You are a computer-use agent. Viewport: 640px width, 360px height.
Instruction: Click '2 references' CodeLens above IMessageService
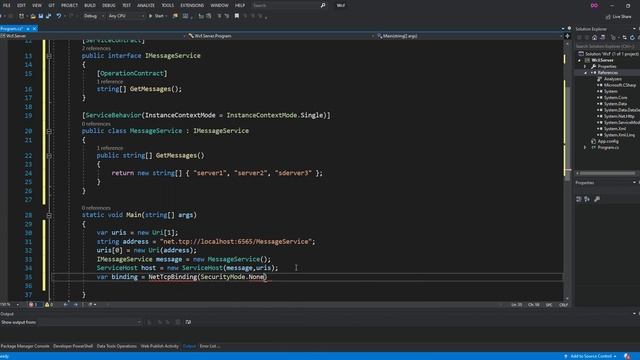[96, 49]
